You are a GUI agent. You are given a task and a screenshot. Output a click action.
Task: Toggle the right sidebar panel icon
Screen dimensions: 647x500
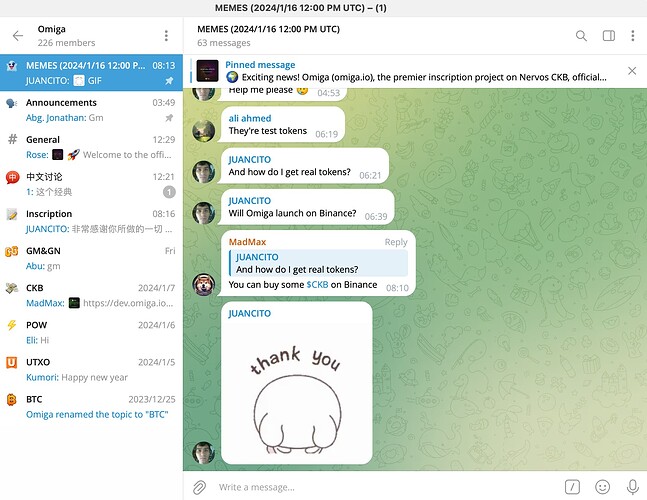pyautogui.click(x=609, y=36)
